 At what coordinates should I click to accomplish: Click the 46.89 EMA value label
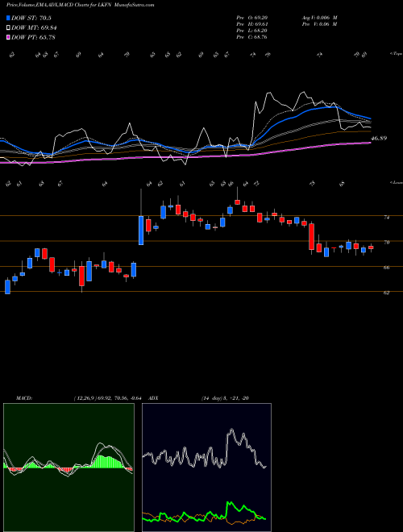tap(379, 139)
